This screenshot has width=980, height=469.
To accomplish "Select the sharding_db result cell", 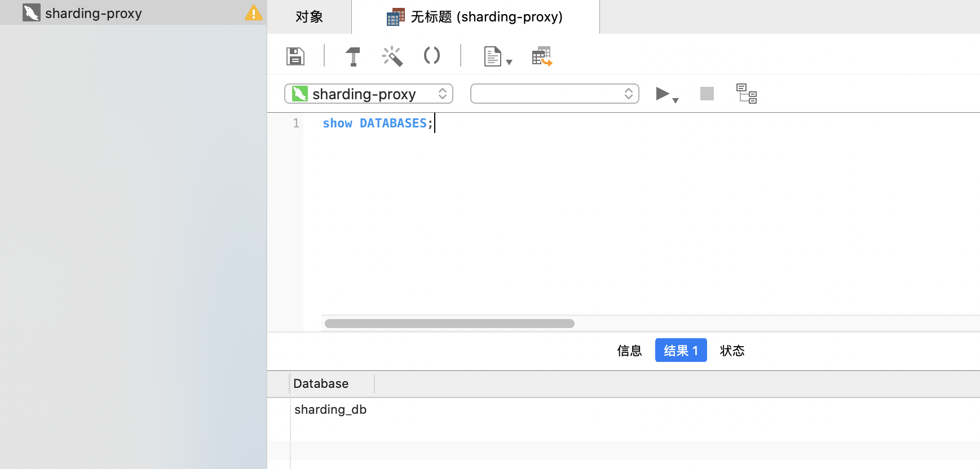I will [x=330, y=410].
